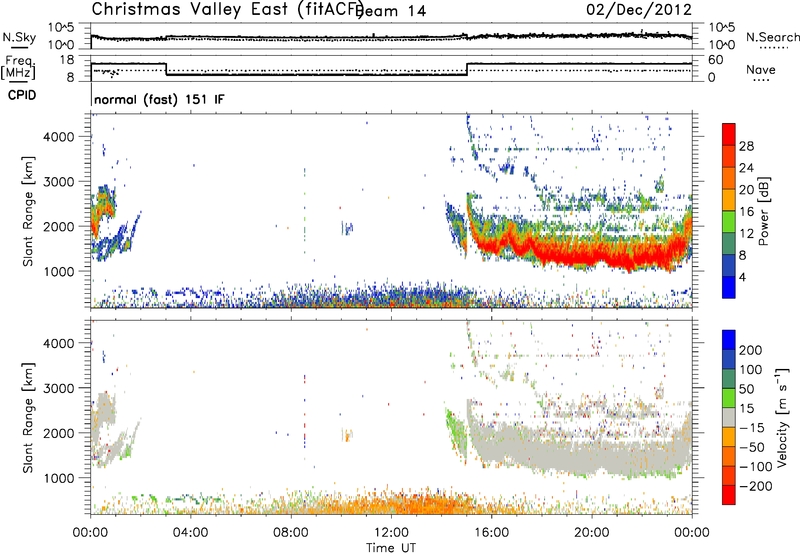Pick the gray 15 to -15 velocity swatch

coord(729,417)
